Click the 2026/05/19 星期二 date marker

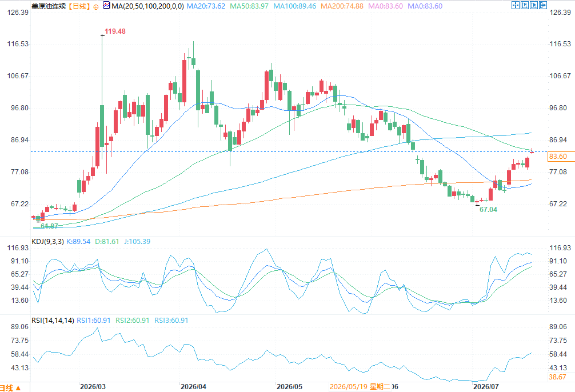pos(360,386)
